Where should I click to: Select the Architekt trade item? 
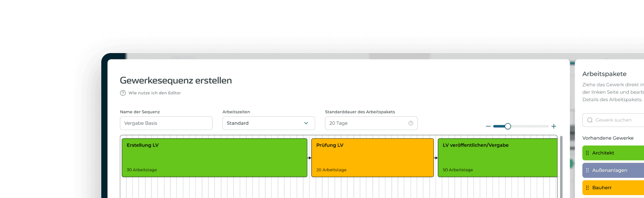(613, 153)
